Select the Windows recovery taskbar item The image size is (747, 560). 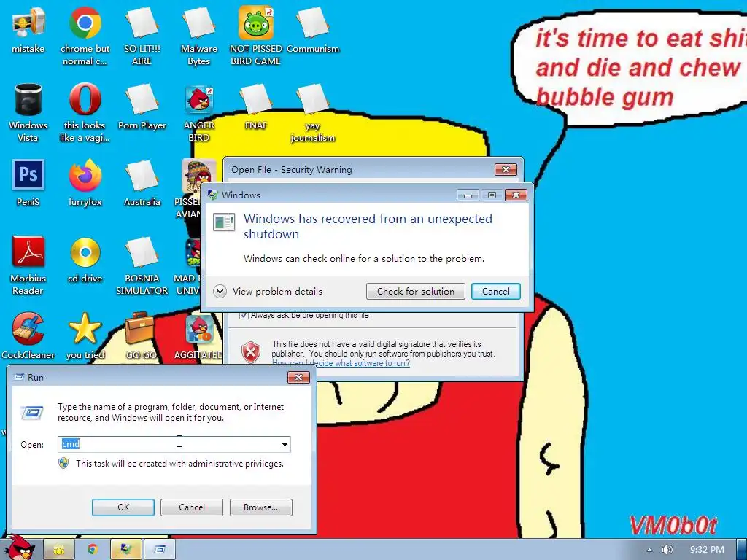click(x=125, y=550)
